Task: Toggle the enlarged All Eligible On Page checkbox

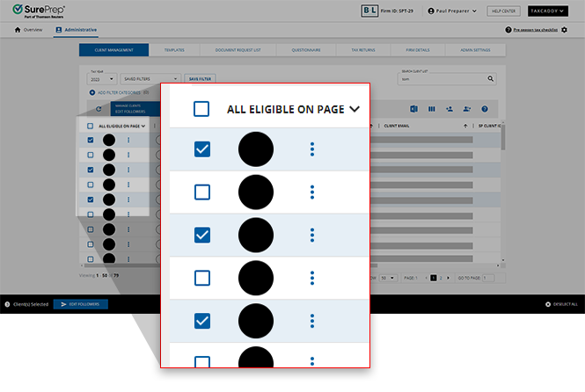Action: [x=201, y=109]
